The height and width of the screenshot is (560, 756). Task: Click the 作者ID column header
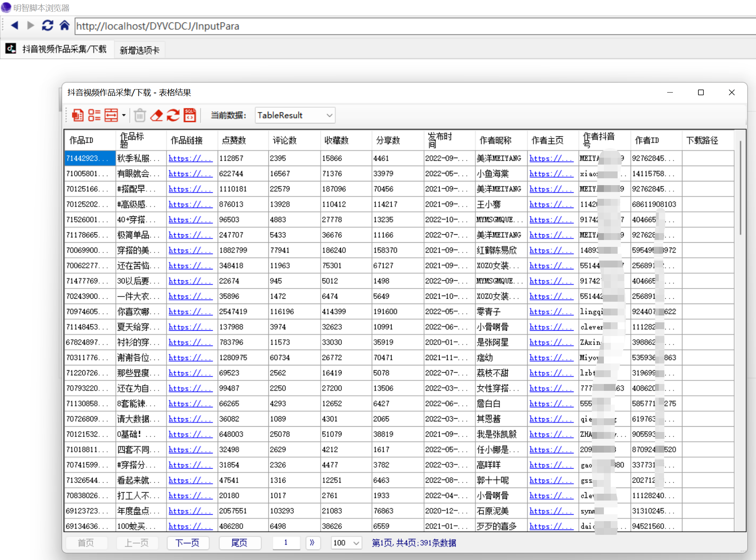click(x=656, y=140)
